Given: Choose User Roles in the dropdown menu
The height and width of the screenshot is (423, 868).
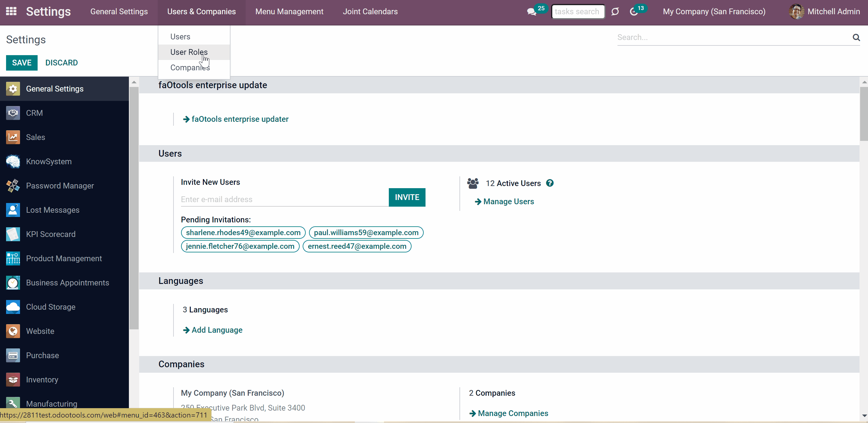Looking at the screenshot, I should click(x=194, y=52).
